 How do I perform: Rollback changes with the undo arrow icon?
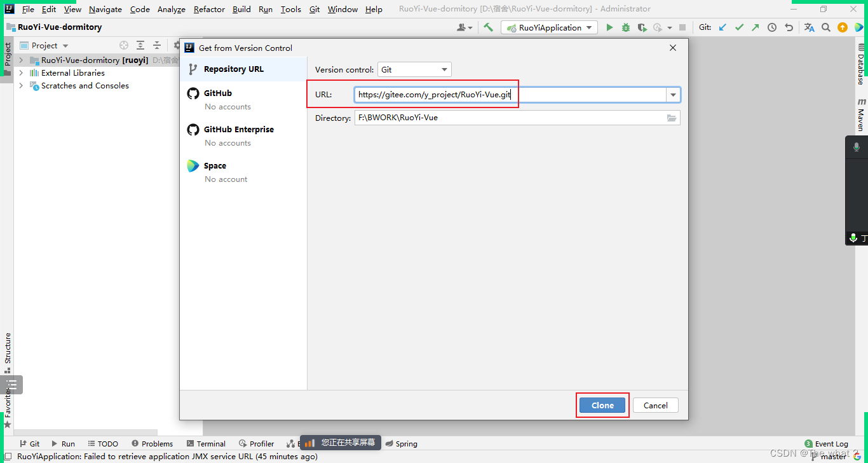point(789,27)
